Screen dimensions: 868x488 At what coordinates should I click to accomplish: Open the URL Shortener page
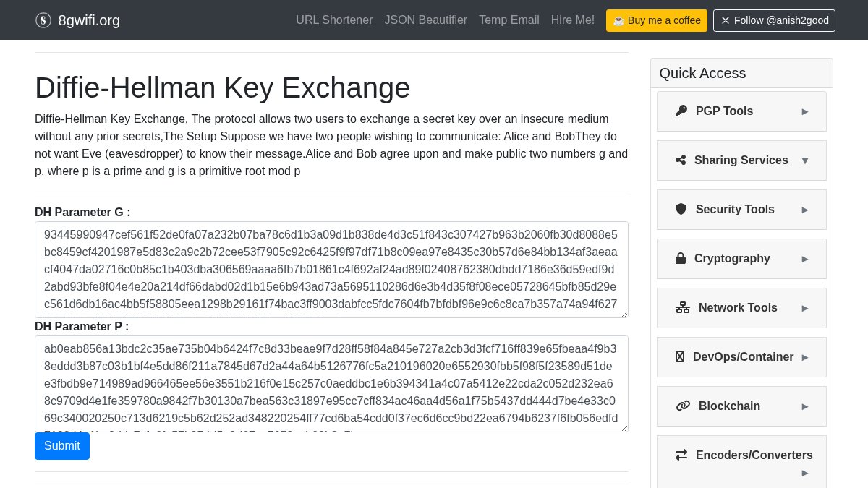tap(334, 20)
